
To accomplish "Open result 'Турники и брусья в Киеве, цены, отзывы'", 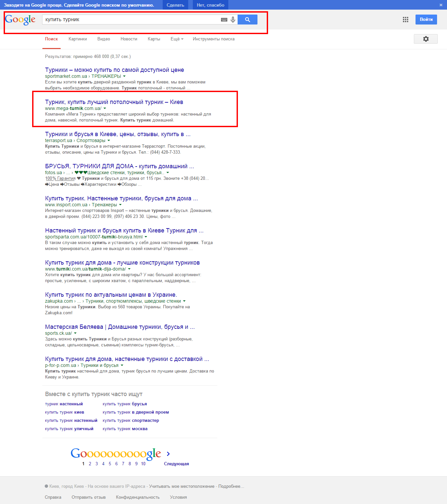I will pyautogui.click(x=118, y=134).
